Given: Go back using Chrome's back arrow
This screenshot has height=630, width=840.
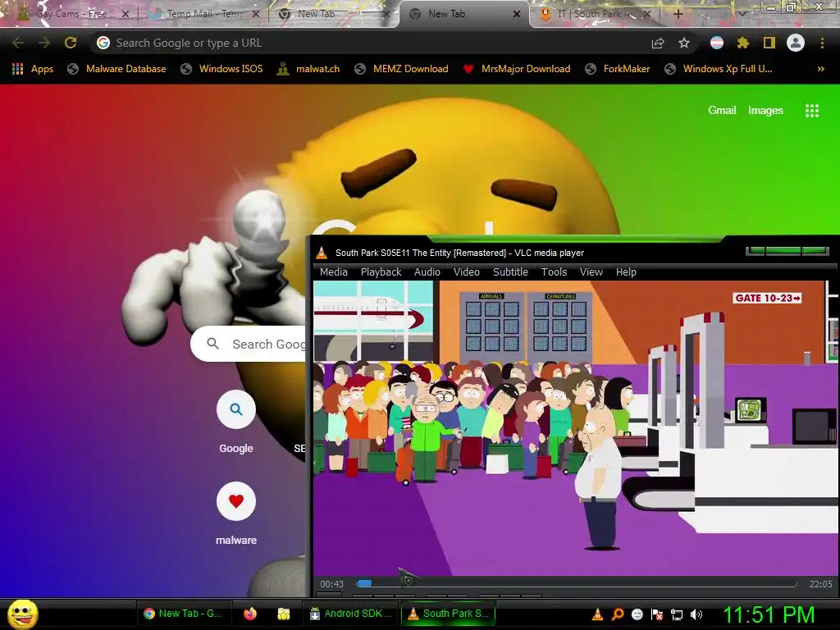Looking at the screenshot, I should coord(18,43).
